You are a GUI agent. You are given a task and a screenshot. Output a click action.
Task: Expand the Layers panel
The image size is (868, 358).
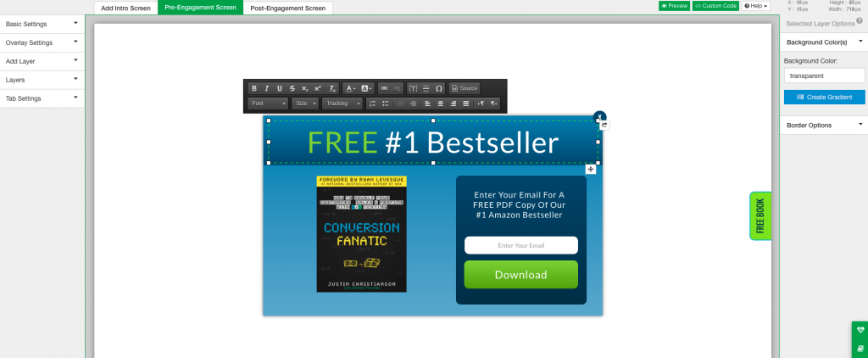click(x=42, y=80)
